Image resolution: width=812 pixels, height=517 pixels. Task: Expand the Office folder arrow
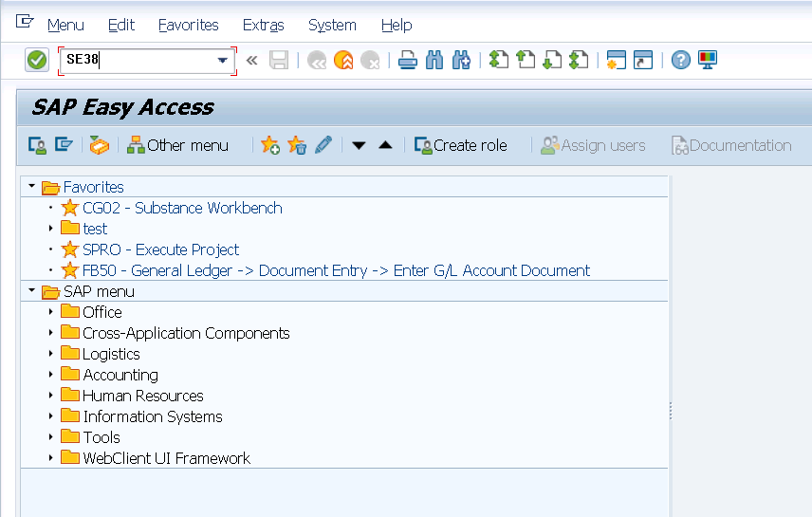(x=51, y=312)
